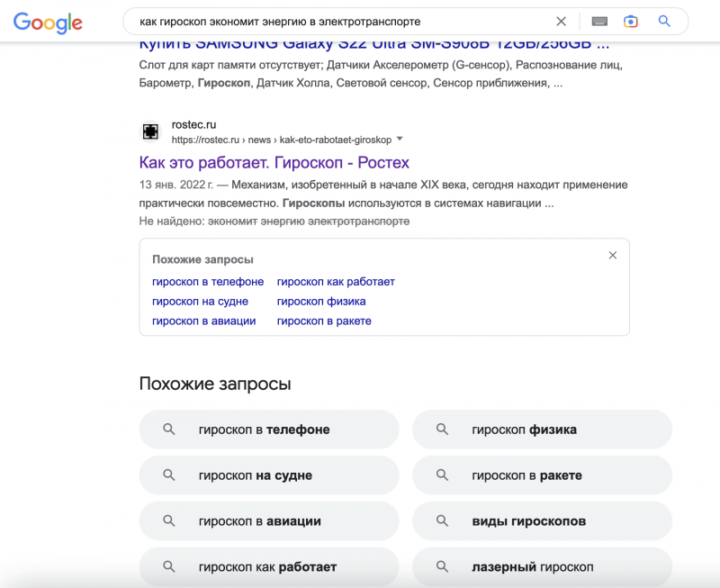Viewport: 720px width, 588px height.
Task: Clear the search query with X icon
Action: coord(561,21)
